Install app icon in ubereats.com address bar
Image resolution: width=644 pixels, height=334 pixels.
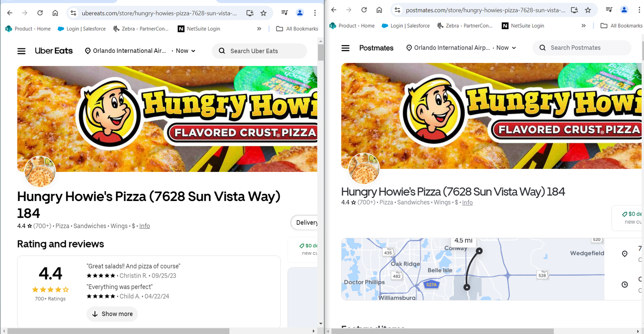click(250, 13)
